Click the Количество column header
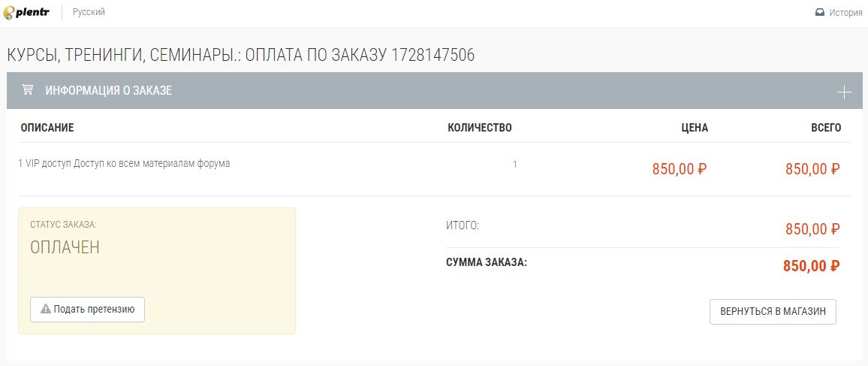This screenshot has width=868, height=366. click(x=479, y=128)
